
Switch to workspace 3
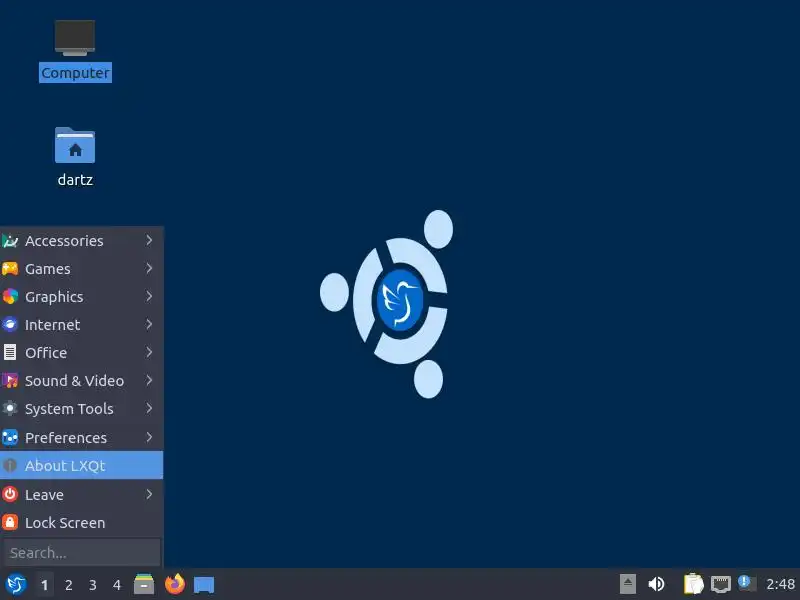tap(92, 585)
